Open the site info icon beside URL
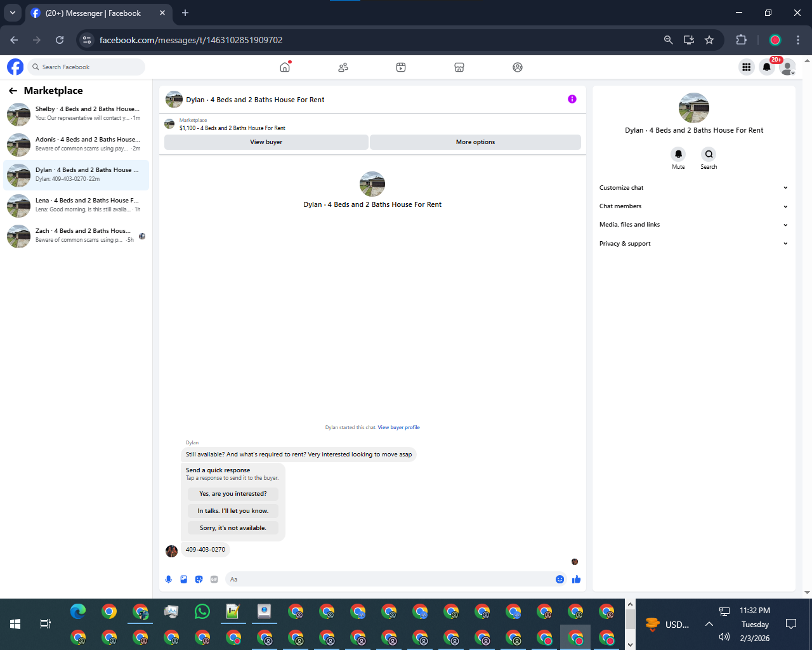This screenshot has width=812, height=650. (x=87, y=40)
